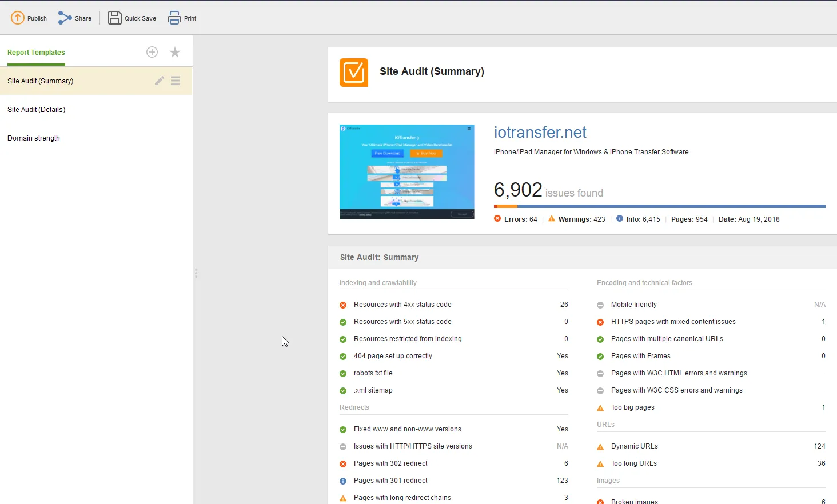Screen dimensions: 837x504
Task: Click the Print icon
Action: click(174, 18)
